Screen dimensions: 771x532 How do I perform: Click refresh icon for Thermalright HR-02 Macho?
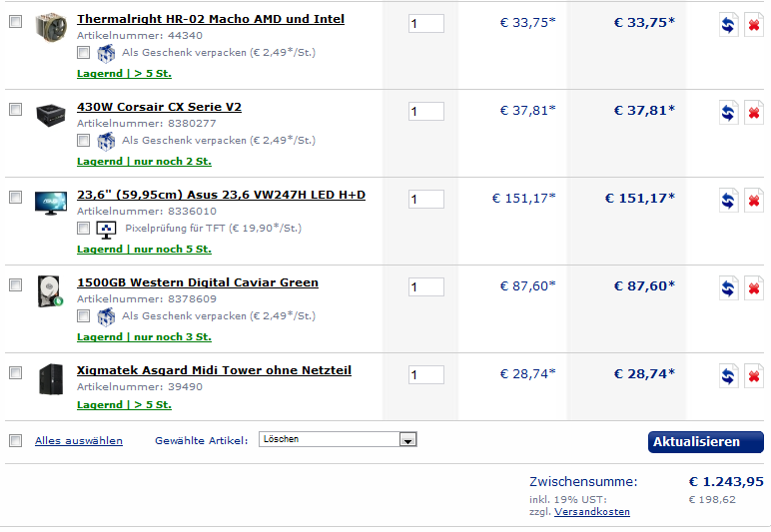click(x=729, y=25)
